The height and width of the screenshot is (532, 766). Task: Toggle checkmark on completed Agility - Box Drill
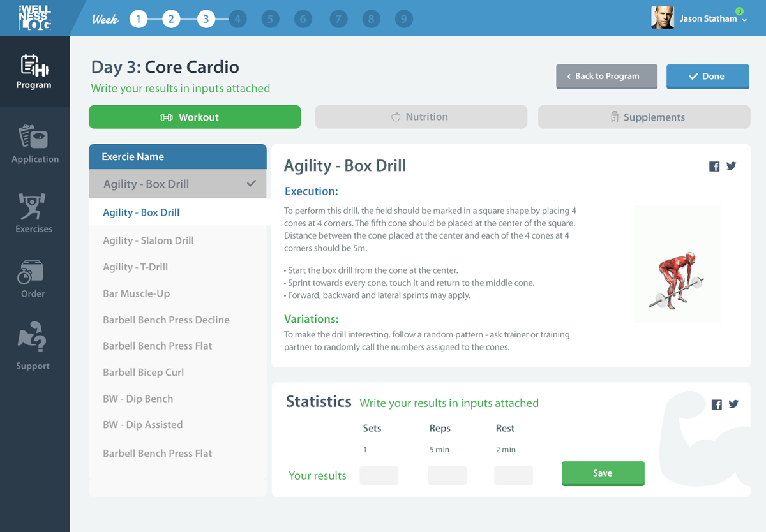[x=252, y=184]
